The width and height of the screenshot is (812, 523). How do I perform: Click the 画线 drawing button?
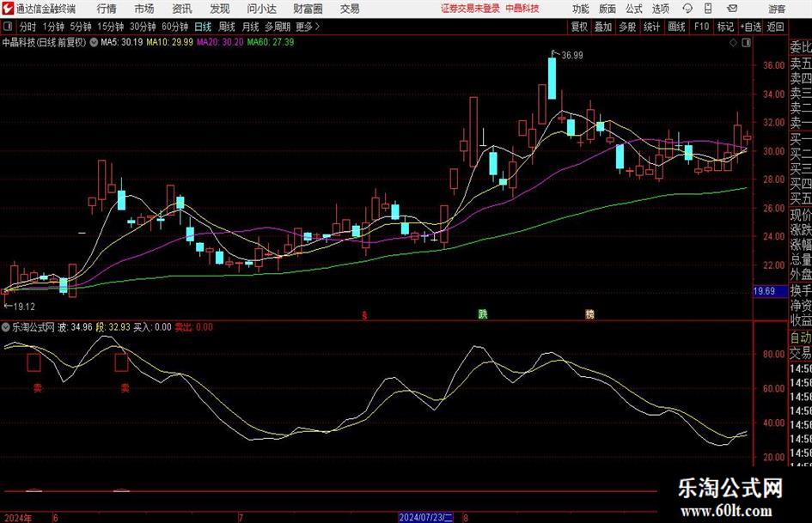point(677,27)
